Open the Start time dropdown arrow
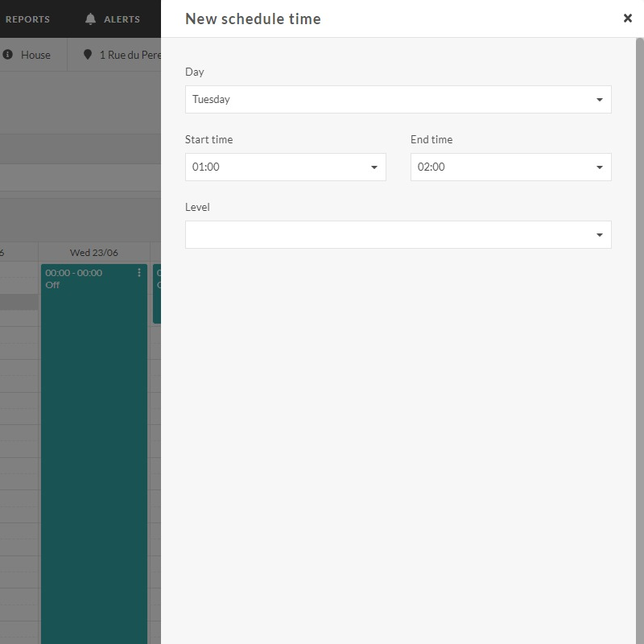Viewport: 644px width, 644px height. click(374, 167)
